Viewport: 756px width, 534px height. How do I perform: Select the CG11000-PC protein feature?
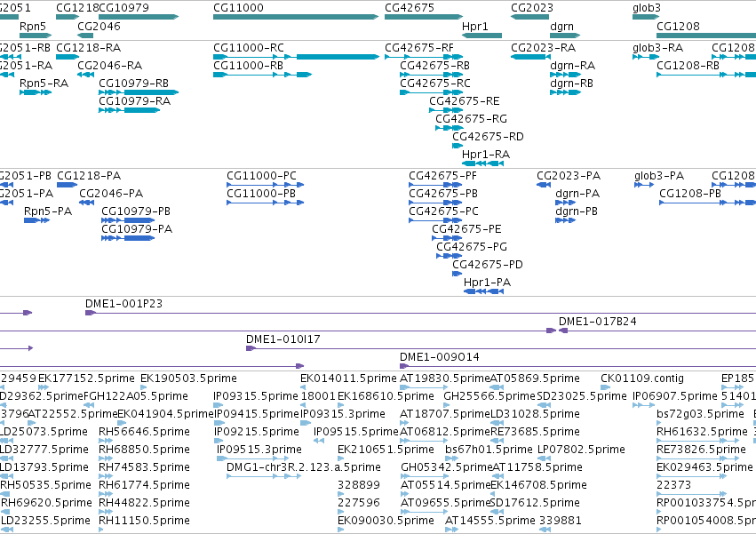(x=266, y=185)
